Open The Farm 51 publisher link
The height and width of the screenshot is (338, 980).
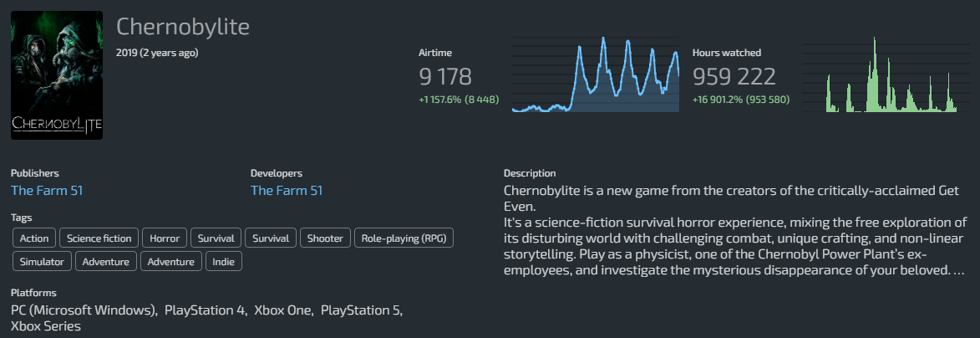point(47,191)
